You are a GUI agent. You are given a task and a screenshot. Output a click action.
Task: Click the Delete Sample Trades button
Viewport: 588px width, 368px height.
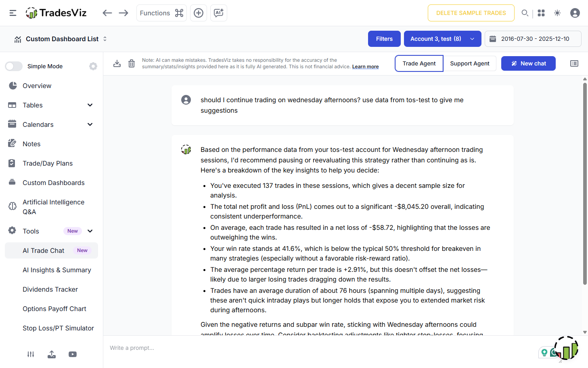point(471,13)
